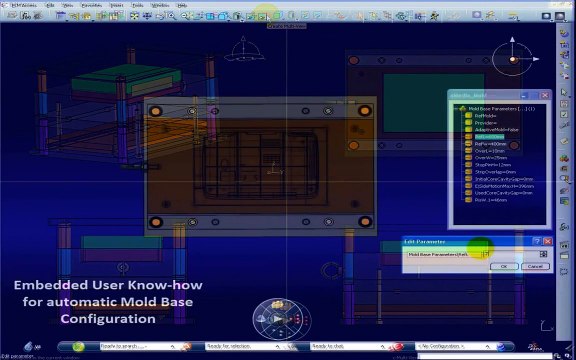This screenshot has width=576, height=360.
Task: Select the UsedCoreCavityGap=0mm parameter
Action: point(504,193)
